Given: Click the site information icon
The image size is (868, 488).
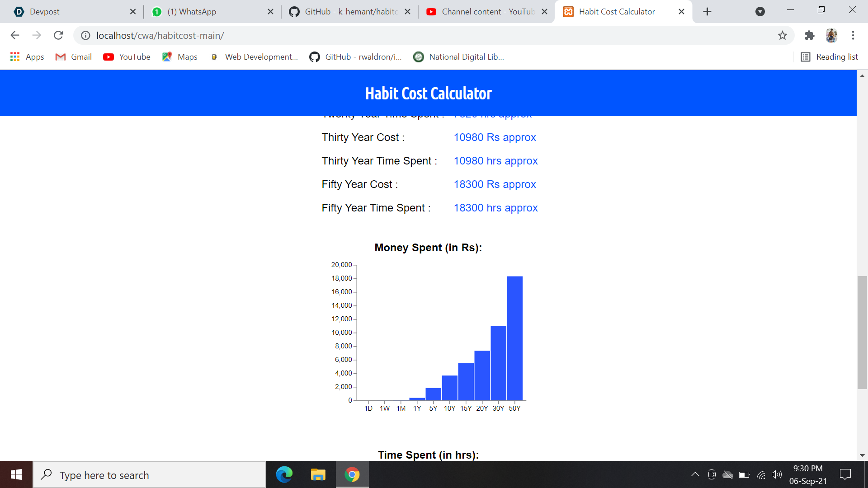Looking at the screenshot, I should tap(85, 35).
